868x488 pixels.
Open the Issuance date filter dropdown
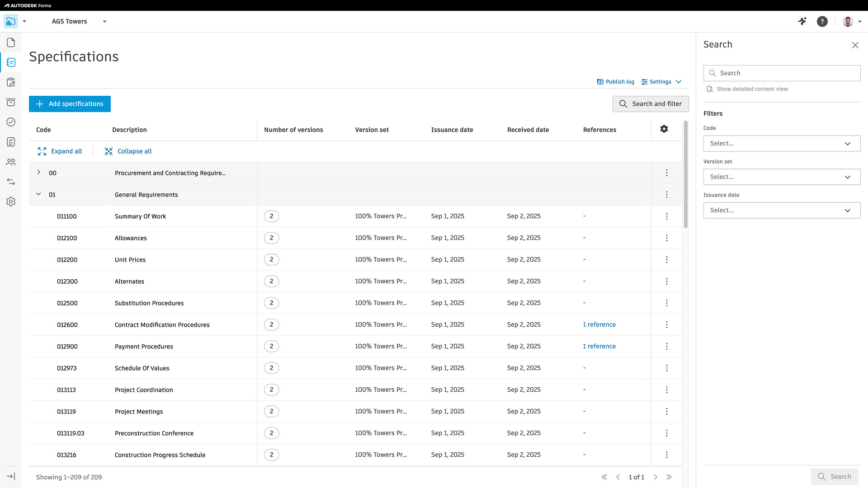coord(782,211)
